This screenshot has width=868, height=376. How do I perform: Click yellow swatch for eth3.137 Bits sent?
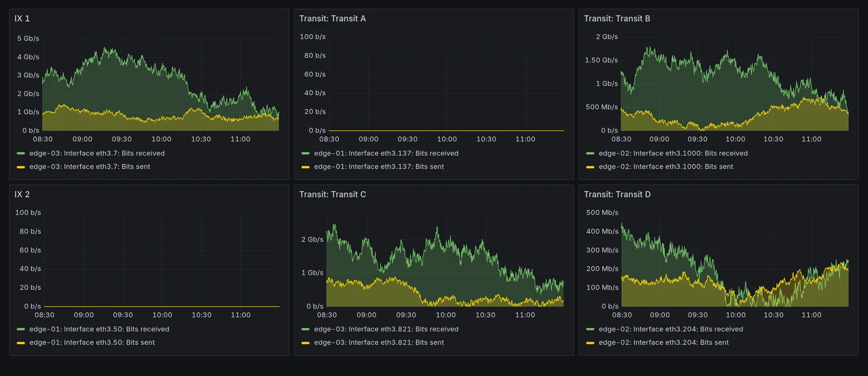[306, 167]
